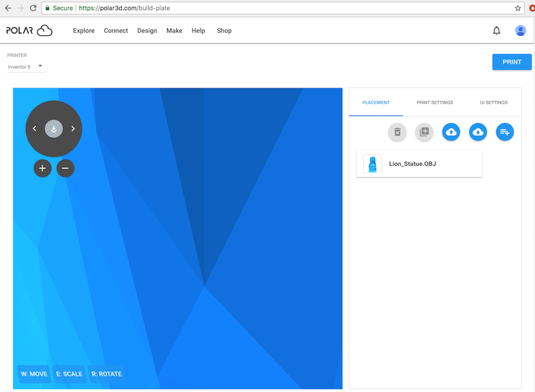Viewport: 535px width, 392px height.
Task: Open the notifications bell
Action: [x=496, y=31]
